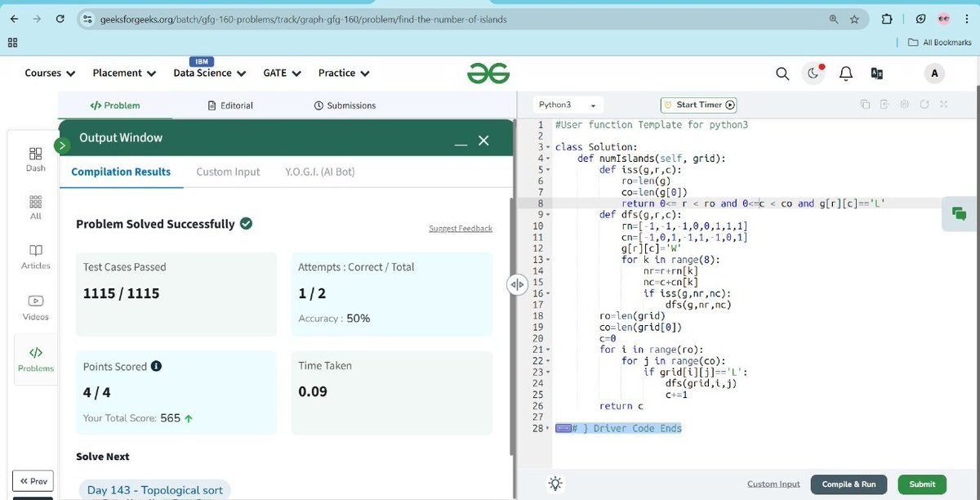Collapse the for k loop fold line 13
Screen dimensions: 980x500
(548, 260)
